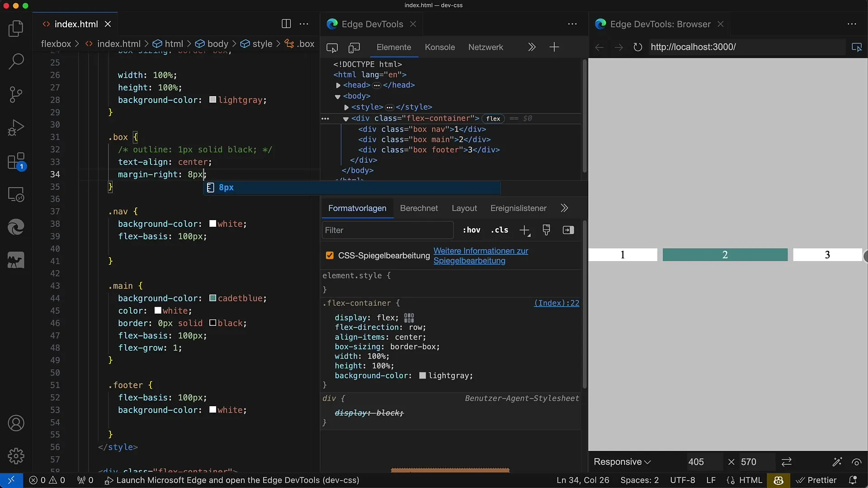Add a new DevTools tool tab with plus
868x488 pixels.
tap(554, 47)
